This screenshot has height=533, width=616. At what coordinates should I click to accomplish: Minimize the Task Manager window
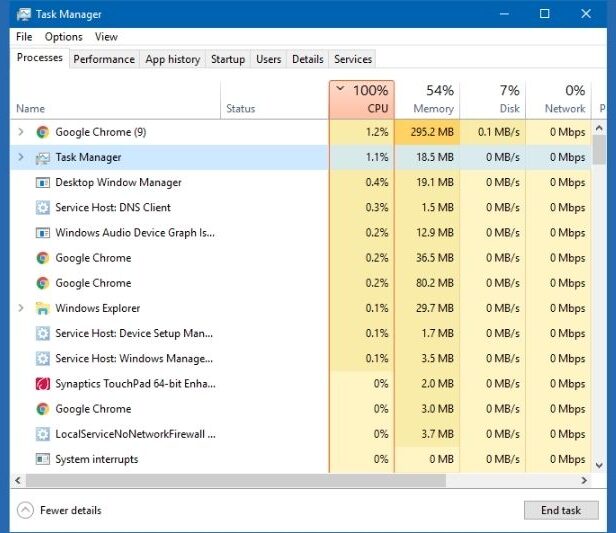point(504,14)
